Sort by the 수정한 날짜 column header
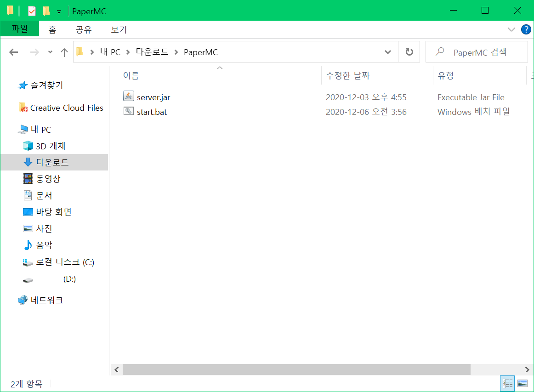Image resolution: width=534 pixels, height=392 pixels. pos(348,76)
